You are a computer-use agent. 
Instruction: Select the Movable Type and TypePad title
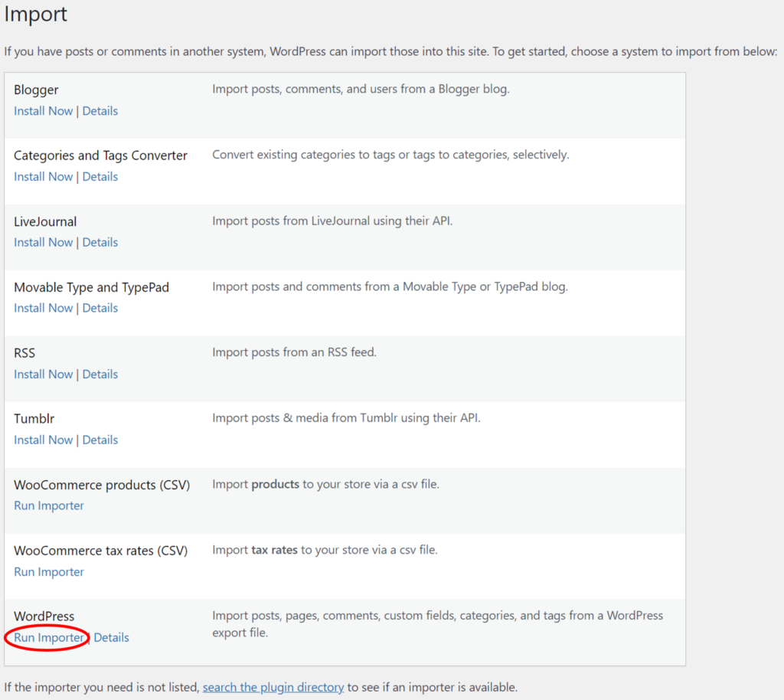point(92,287)
